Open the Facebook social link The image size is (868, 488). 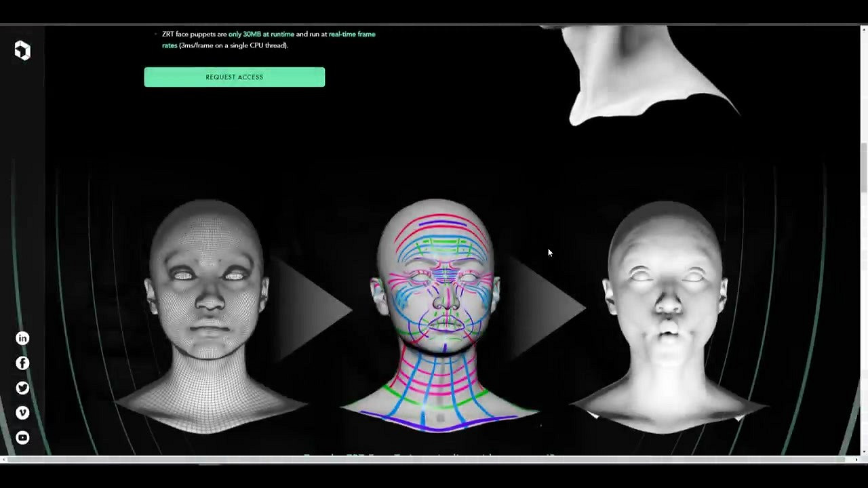22,363
